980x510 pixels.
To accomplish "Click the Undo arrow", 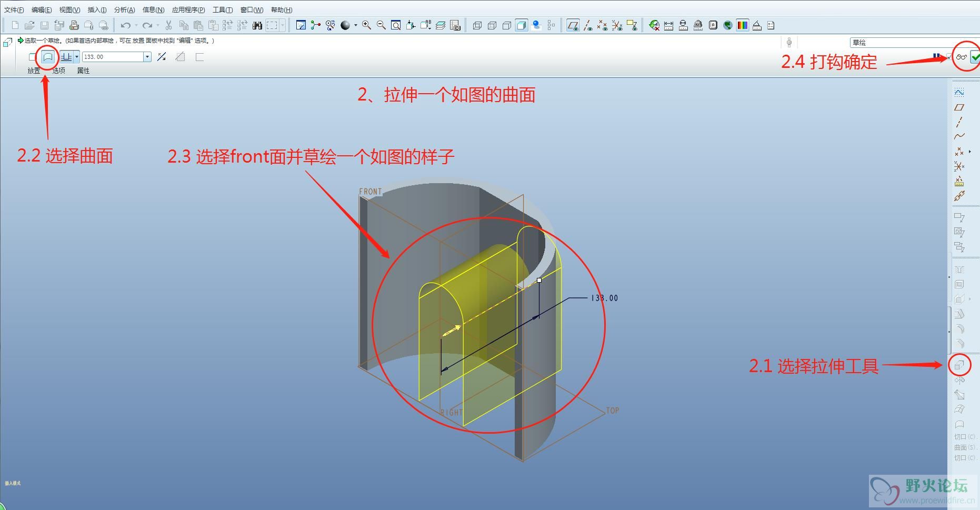I will [x=125, y=25].
